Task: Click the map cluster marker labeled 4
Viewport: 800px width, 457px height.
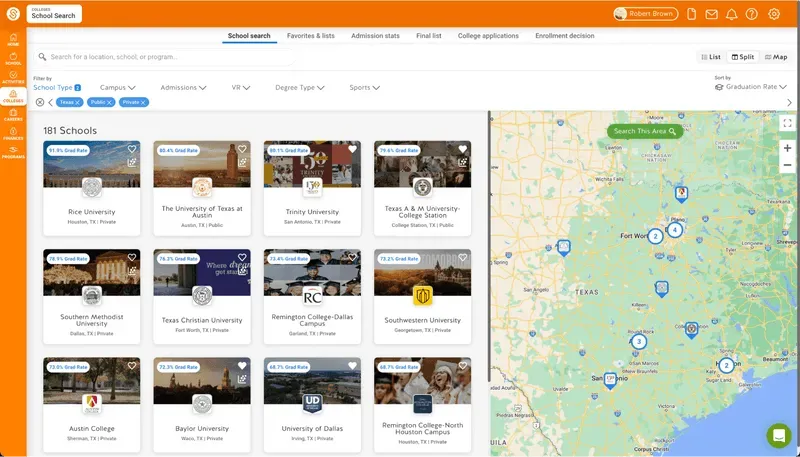Action: pyautogui.click(x=675, y=230)
